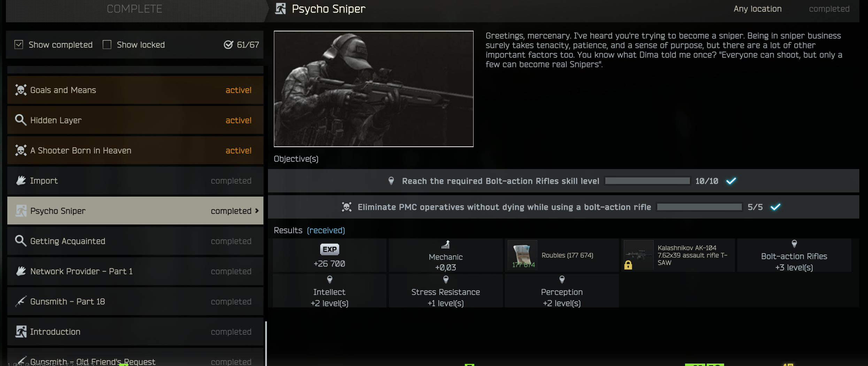868x366 pixels.
Task: Click the quest list scrollbar
Action: 266,343
